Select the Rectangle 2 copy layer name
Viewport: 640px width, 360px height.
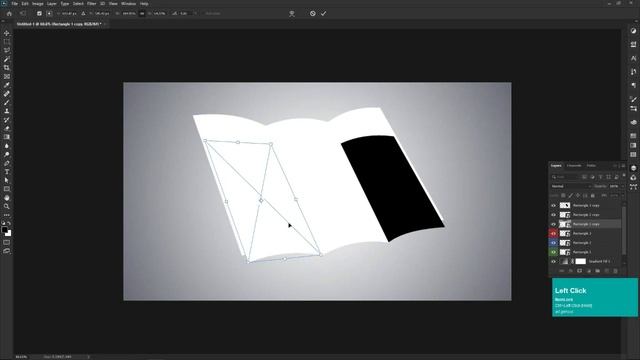point(586,215)
